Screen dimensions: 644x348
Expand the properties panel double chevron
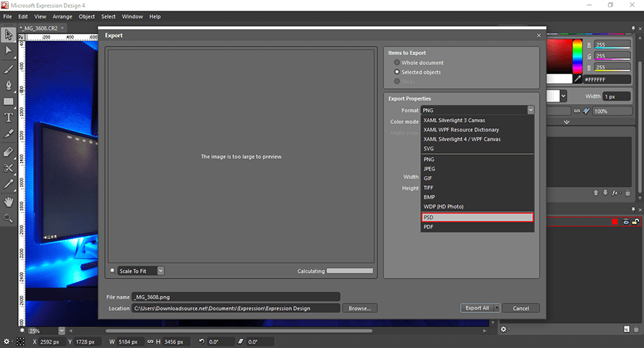pos(567,122)
